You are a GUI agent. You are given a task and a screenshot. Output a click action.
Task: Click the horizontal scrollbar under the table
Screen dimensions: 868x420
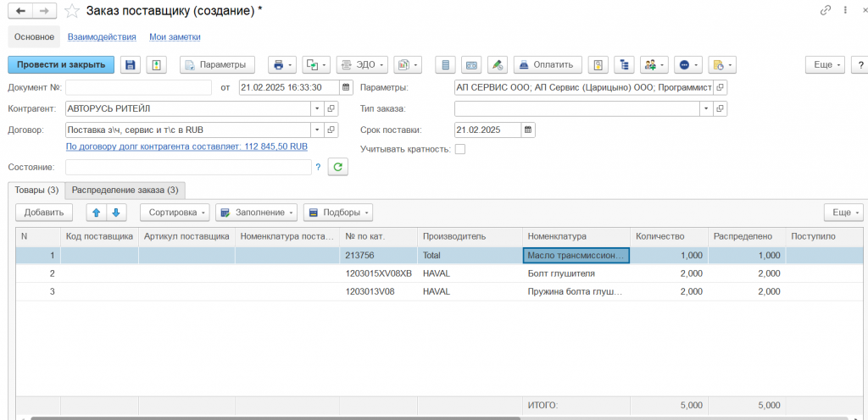tap(339, 417)
